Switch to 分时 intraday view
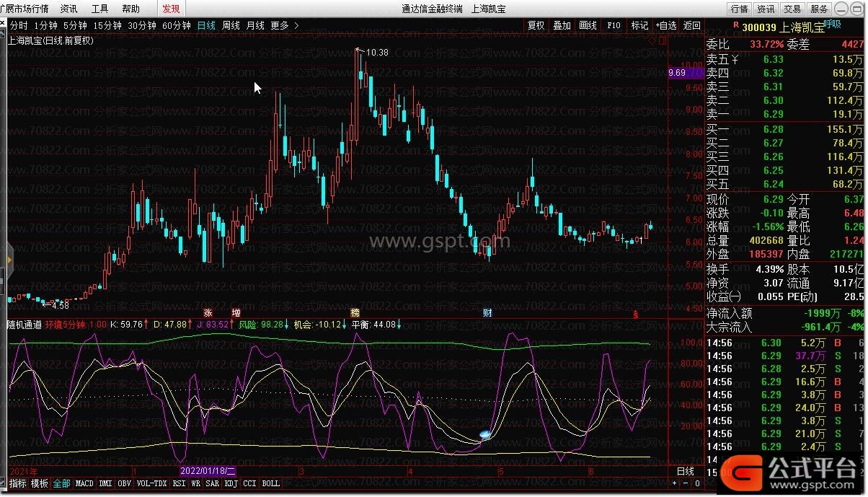The image size is (868, 497). pos(19,25)
